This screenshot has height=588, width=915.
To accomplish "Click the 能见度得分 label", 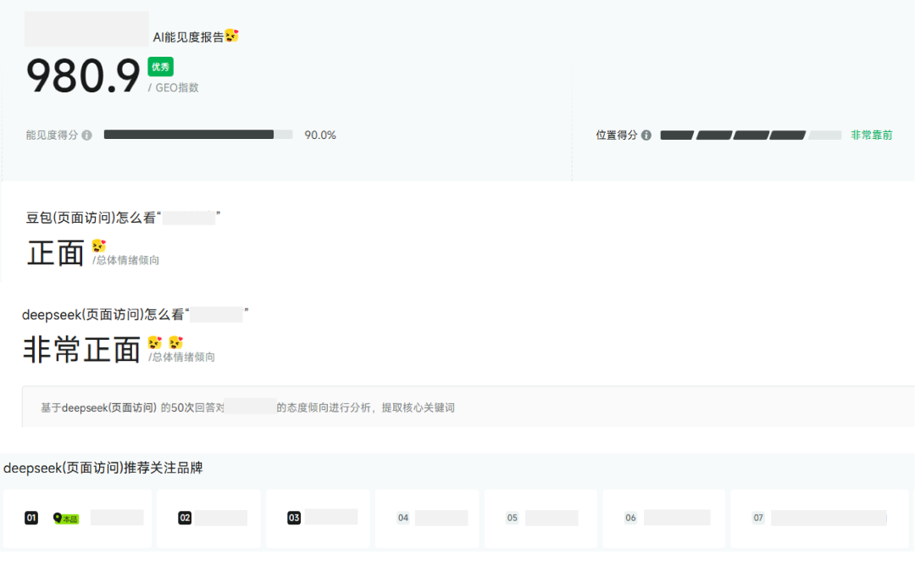I will coord(52,136).
